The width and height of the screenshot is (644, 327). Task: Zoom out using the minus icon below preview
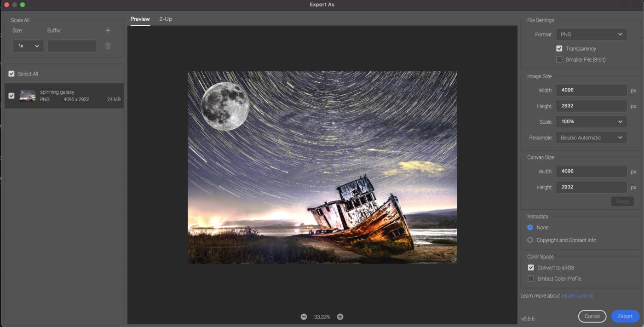coord(304,316)
